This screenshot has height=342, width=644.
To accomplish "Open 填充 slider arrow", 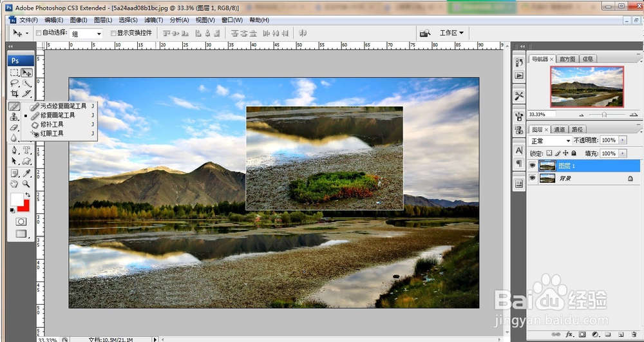I will coord(623,153).
